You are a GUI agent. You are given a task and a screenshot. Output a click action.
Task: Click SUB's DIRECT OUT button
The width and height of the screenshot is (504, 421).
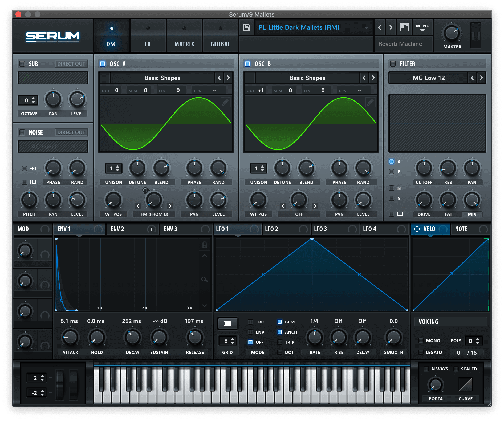click(71, 64)
